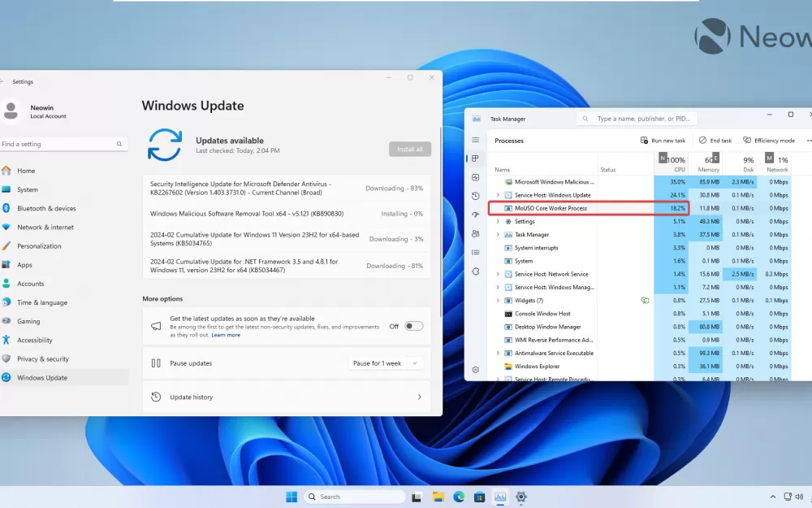This screenshot has width=812, height=508.
Task: Open Startup apps in Task Manager sidebar
Action: [476, 215]
